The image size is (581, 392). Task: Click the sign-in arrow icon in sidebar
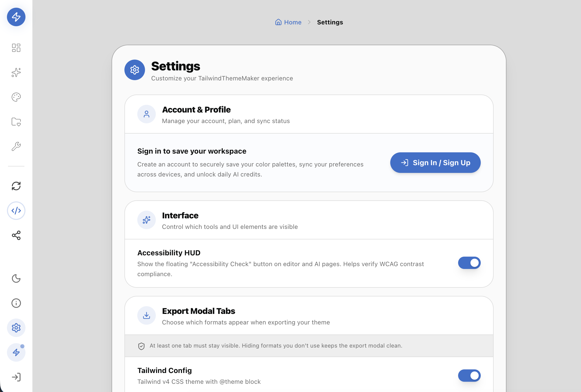(16, 377)
